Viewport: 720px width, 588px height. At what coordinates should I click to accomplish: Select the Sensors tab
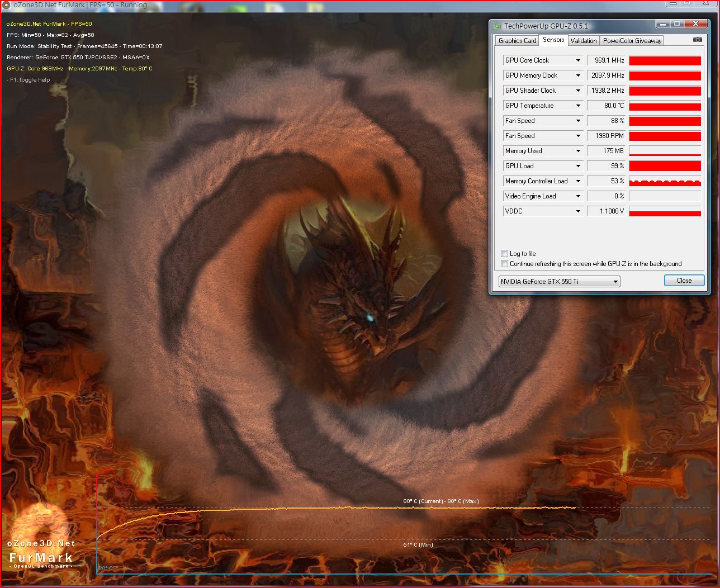tap(553, 40)
